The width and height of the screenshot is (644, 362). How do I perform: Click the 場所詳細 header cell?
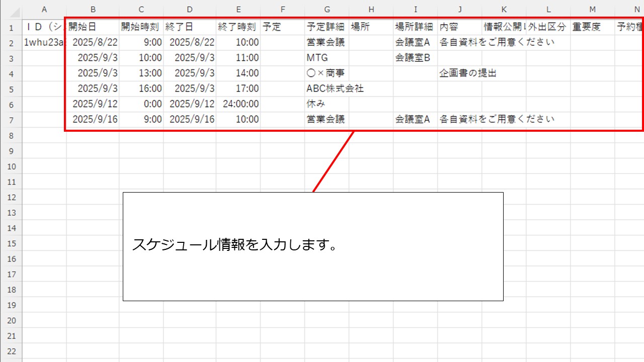pyautogui.click(x=416, y=27)
